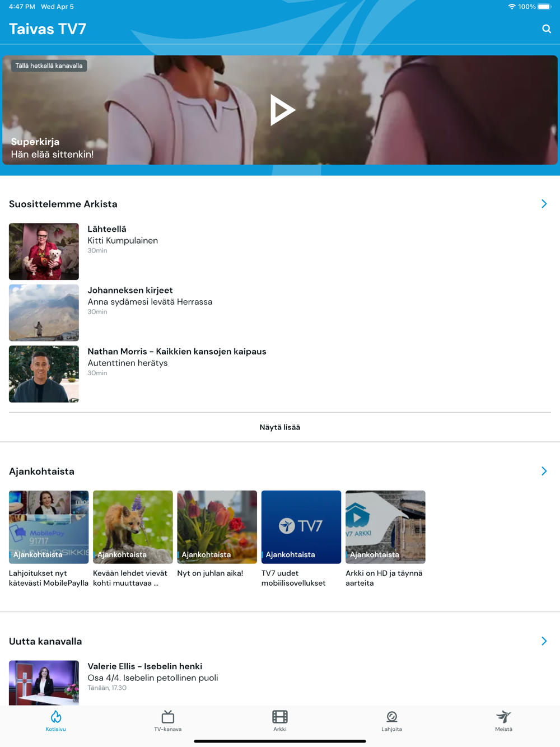Tap the Taivas TV7 header title
This screenshot has height=747, width=560.
tap(48, 29)
